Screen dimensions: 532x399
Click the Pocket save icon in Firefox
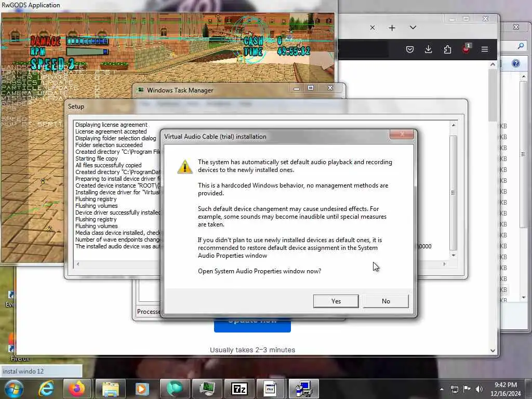(409, 49)
